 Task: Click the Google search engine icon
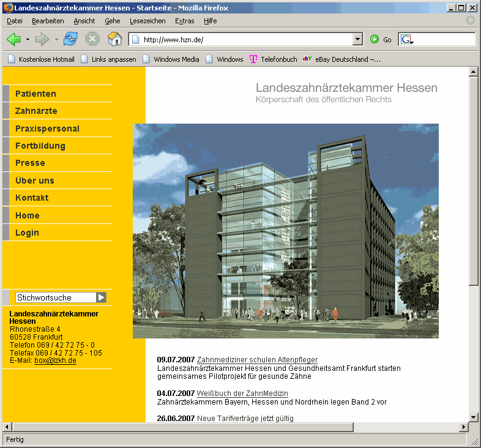(x=407, y=40)
